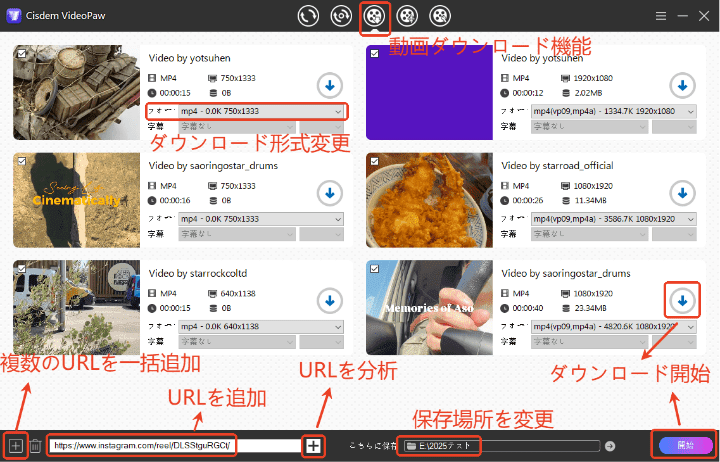Download the 750x1333 yotsuhen video
This screenshot has width=720, height=462.
tap(330, 85)
